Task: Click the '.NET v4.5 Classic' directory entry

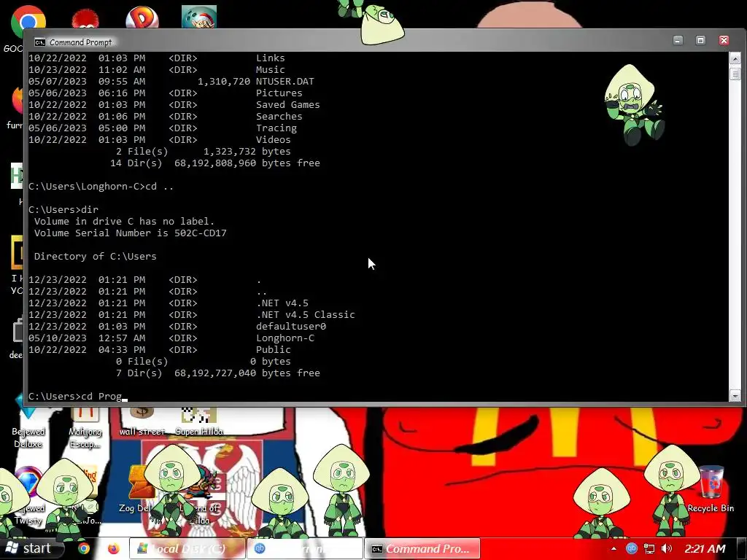Action: pyautogui.click(x=306, y=315)
